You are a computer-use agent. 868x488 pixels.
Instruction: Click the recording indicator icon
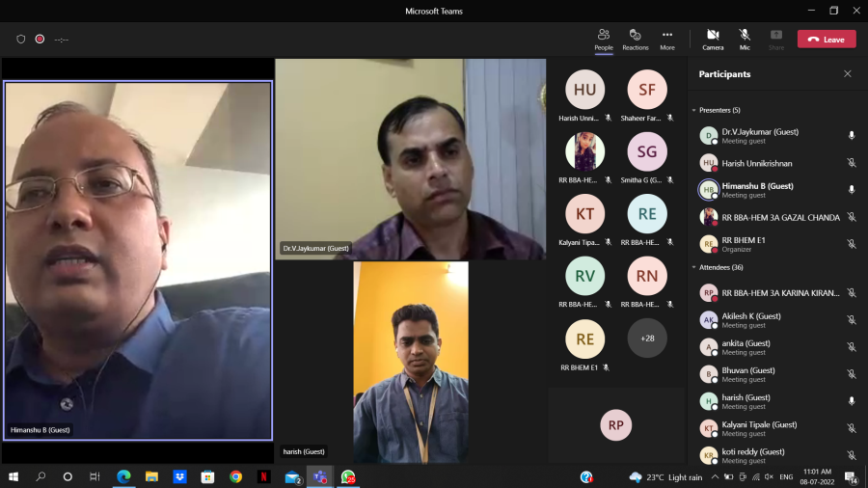[40, 40]
